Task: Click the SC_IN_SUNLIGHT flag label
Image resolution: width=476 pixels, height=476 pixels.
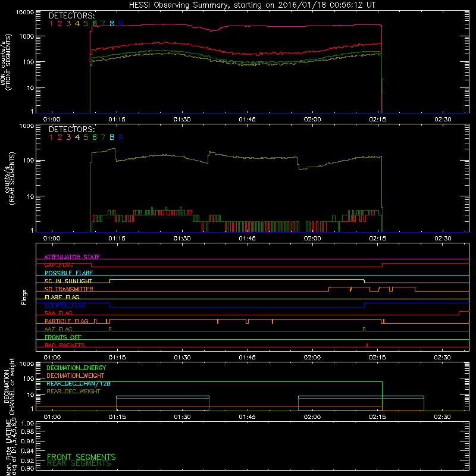Action: 68,281
